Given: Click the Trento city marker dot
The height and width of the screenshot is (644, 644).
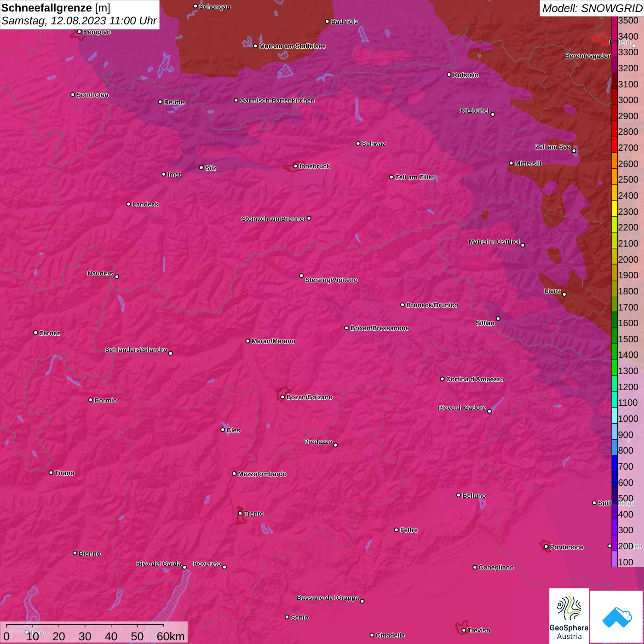Looking at the screenshot, I should 240,513.
